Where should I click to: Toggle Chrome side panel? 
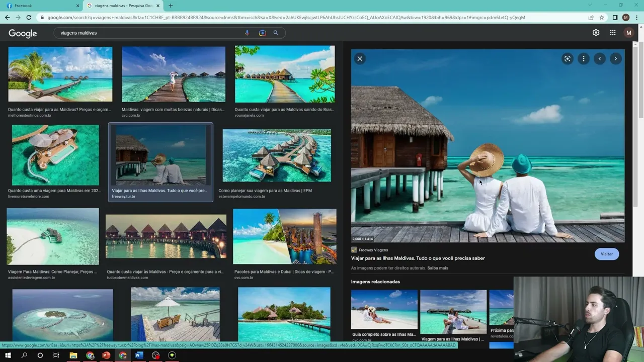(x=615, y=17)
